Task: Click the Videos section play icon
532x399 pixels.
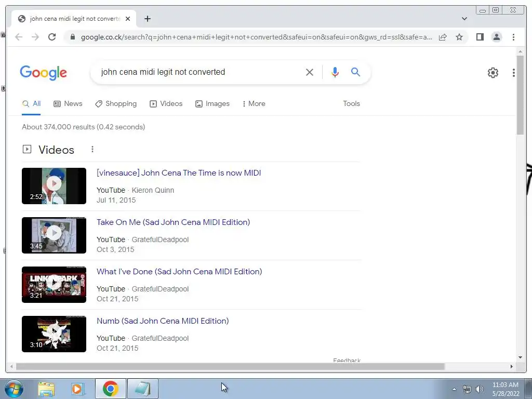Action: pyautogui.click(x=27, y=149)
